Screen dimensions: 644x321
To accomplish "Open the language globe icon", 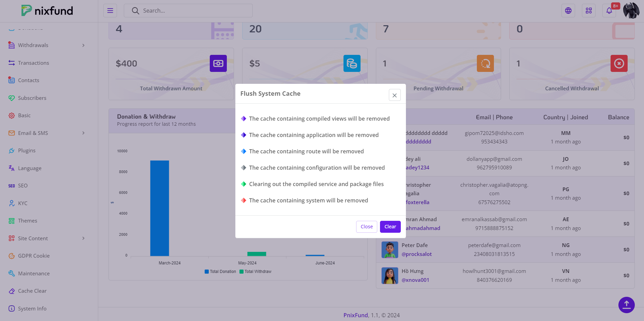I will 568,11.
